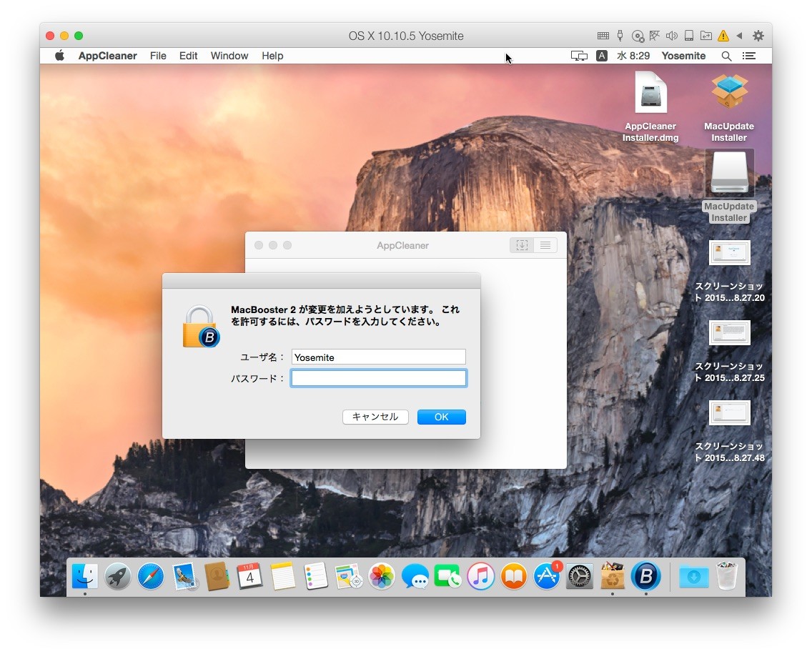Click the キャンセル button
Image resolution: width=812 pixels, height=654 pixels.
coord(375,417)
